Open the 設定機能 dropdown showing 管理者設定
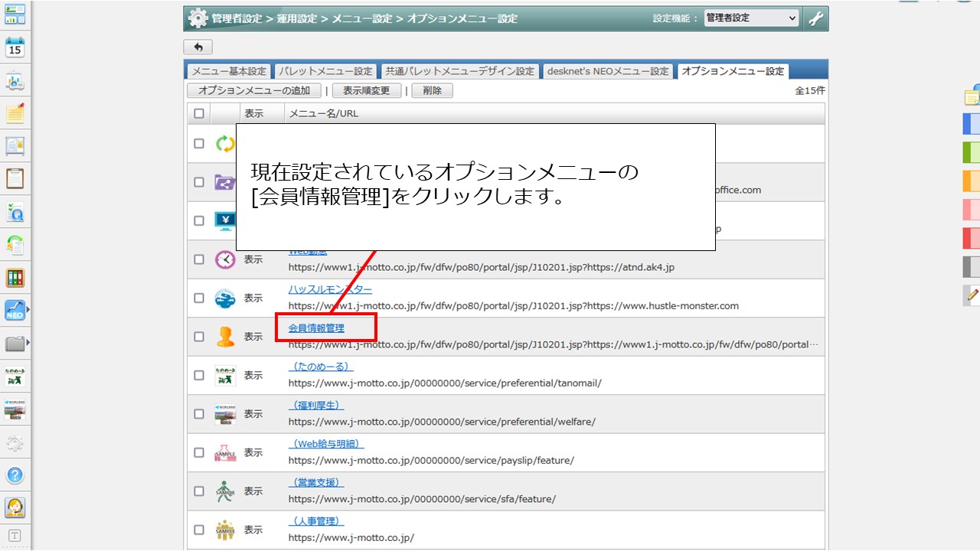Viewport: 980px width, 551px height. (751, 18)
